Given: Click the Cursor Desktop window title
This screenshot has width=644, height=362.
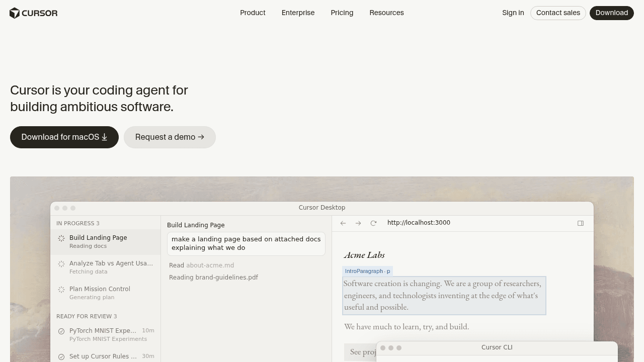Looking at the screenshot, I should (x=322, y=208).
